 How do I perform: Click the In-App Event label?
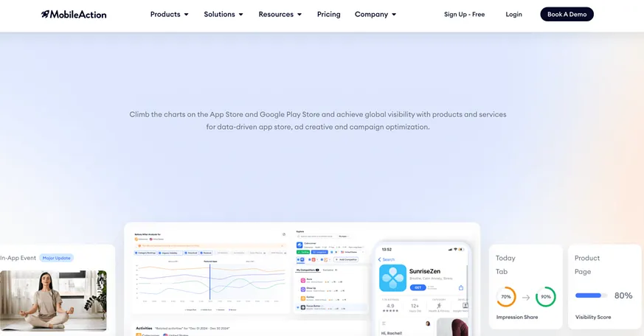[18, 258]
